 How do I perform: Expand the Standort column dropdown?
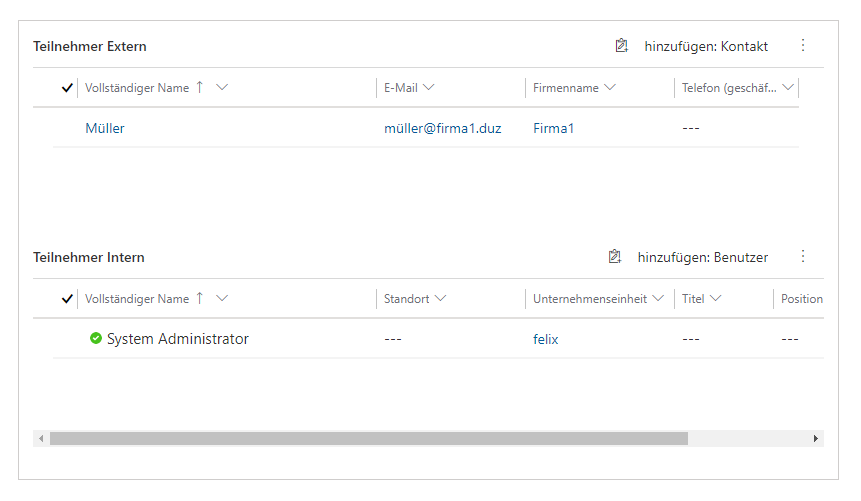[x=440, y=298]
